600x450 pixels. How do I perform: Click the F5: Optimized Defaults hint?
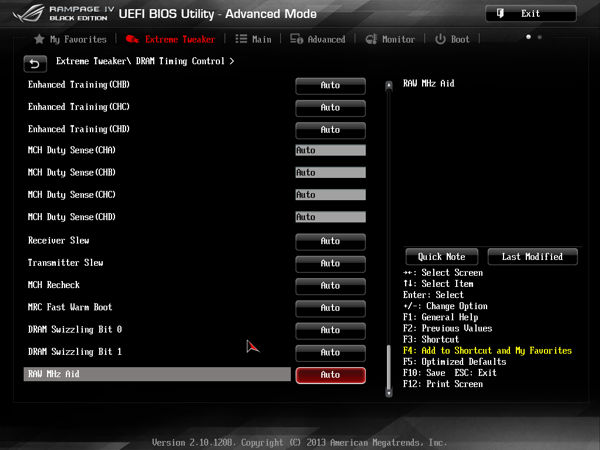pos(455,362)
